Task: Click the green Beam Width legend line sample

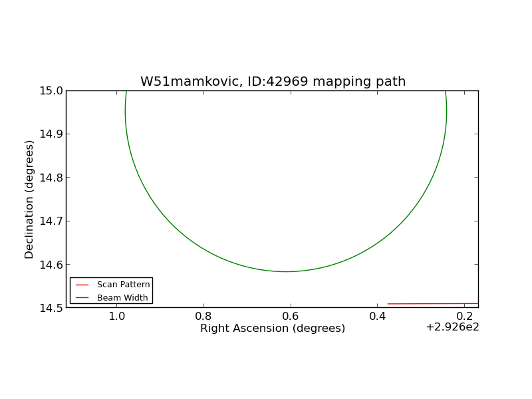Action: 82,298
